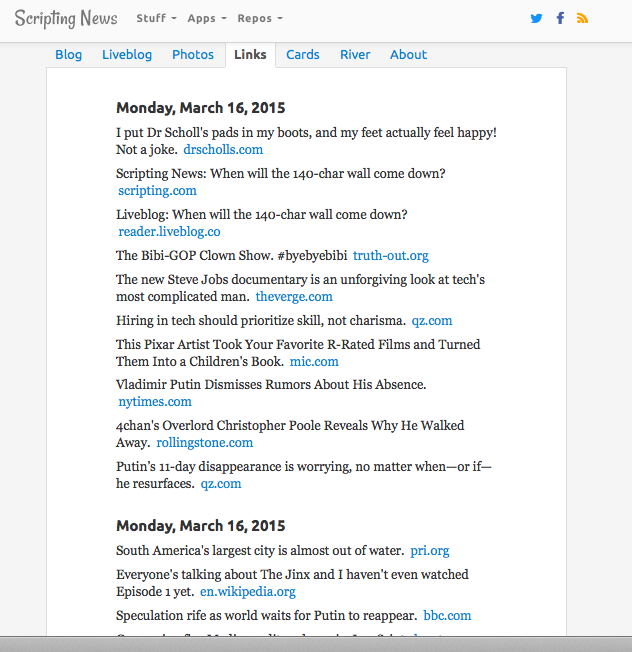Open the mic.com link

(x=314, y=361)
